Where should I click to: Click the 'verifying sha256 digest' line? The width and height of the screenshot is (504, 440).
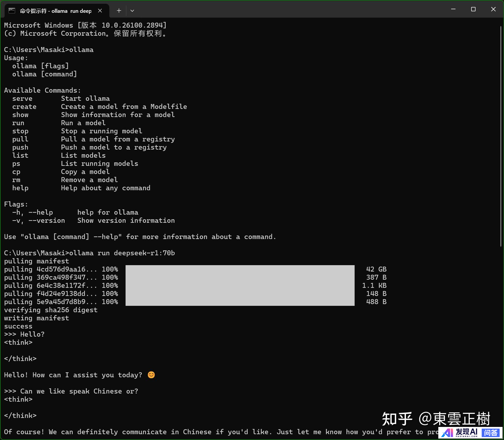coord(51,310)
